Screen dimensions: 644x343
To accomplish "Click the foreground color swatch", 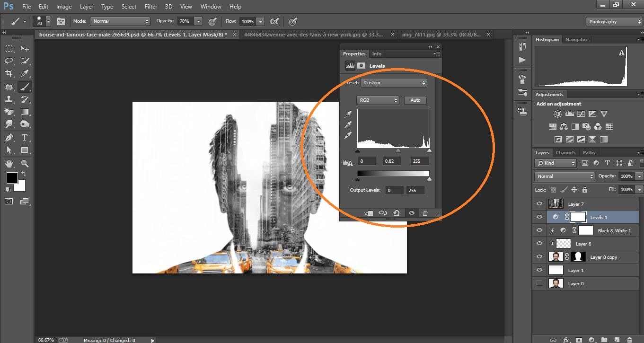I will [x=11, y=179].
